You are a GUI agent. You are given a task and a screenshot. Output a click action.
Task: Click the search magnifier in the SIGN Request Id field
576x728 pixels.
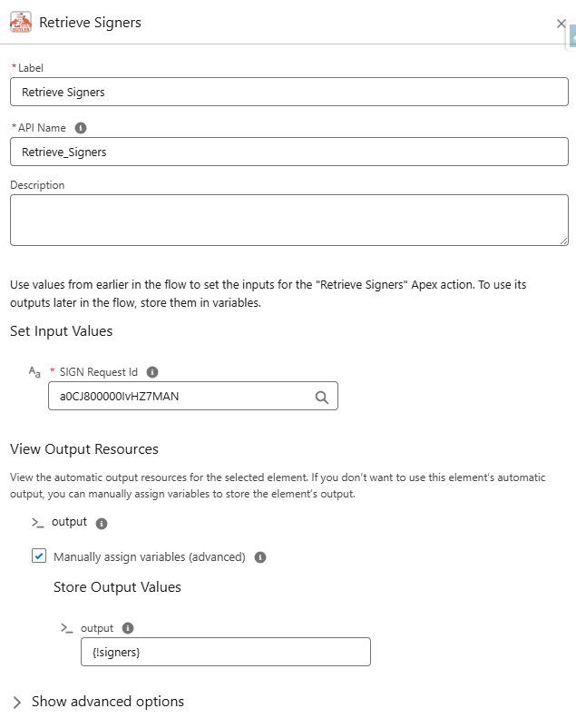coord(322,397)
